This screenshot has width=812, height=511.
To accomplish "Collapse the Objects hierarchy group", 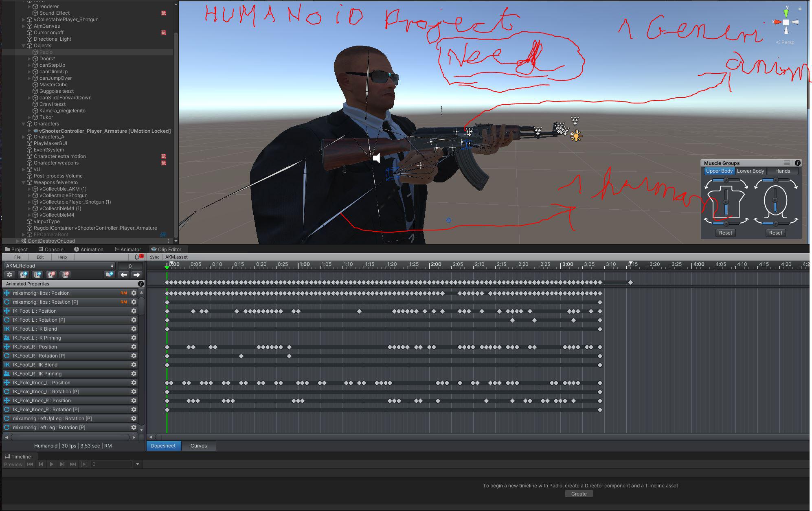I will point(24,46).
